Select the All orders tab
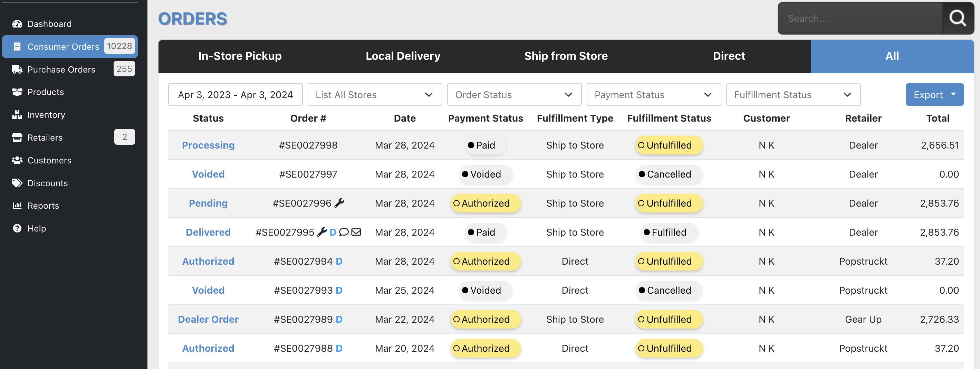980x369 pixels. [x=892, y=56]
